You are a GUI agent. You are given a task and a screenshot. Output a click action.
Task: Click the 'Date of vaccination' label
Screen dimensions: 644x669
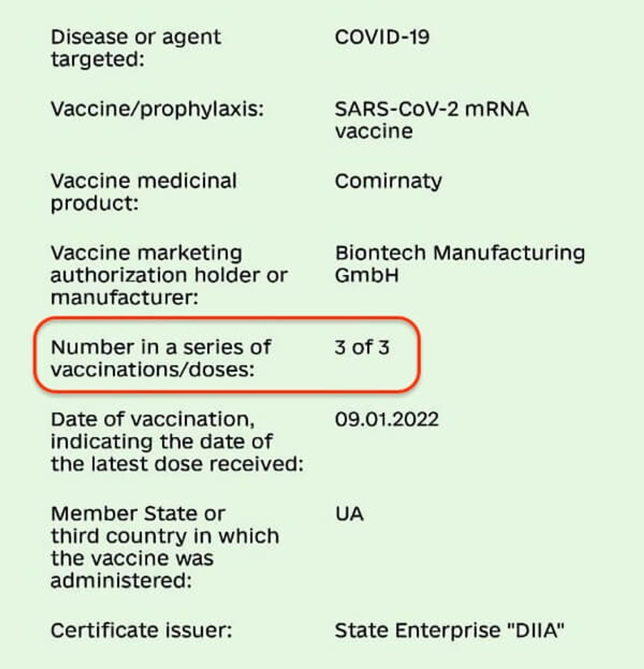click(x=177, y=441)
